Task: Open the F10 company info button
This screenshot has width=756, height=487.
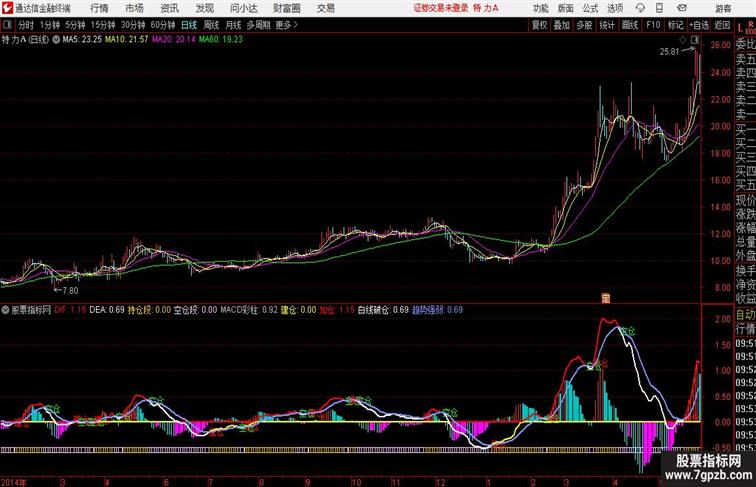Action: pyautogui.click(x=653, y=25)
